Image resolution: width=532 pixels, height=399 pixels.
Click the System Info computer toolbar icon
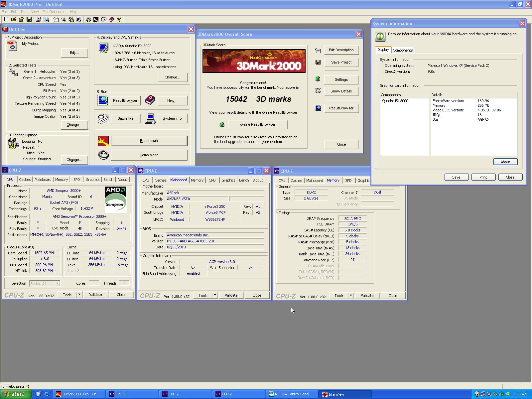coord(39,19)
